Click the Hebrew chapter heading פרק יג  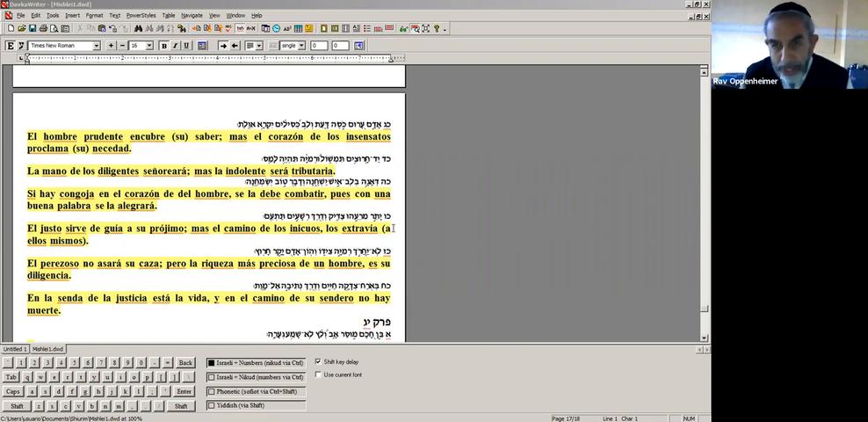coord(377,322)
